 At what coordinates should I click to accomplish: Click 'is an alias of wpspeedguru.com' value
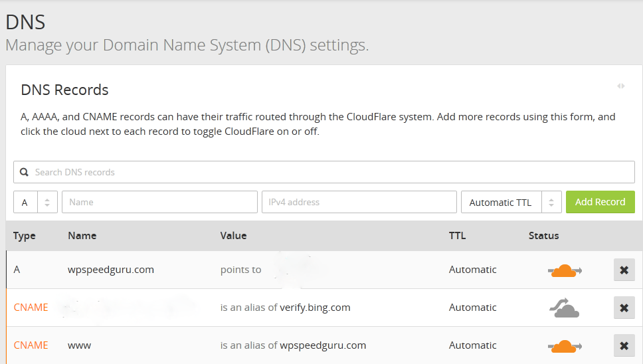click(x=293, y=345)
